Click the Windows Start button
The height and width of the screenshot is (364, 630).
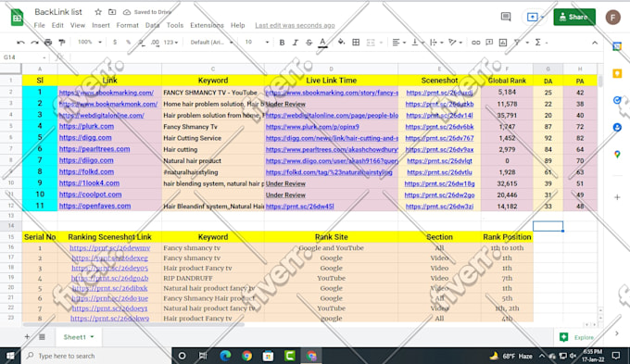point(10,356)
